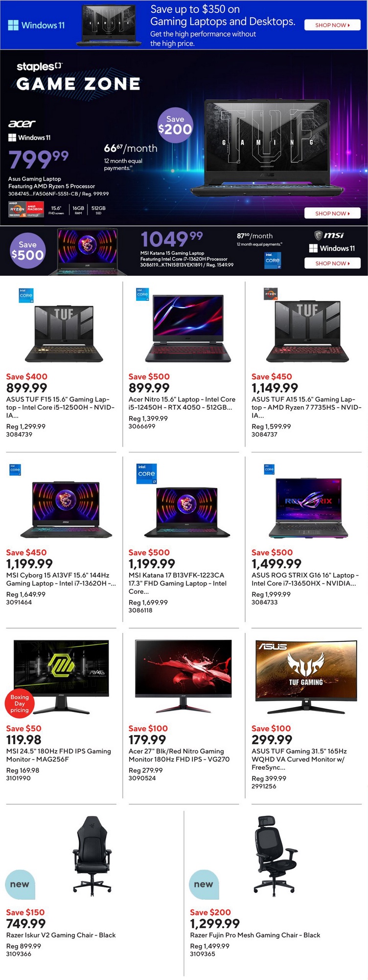The height and width of the screenshot is (980, 368).
Task: Click the Save $500 purple badge
Action: [27, 250]
